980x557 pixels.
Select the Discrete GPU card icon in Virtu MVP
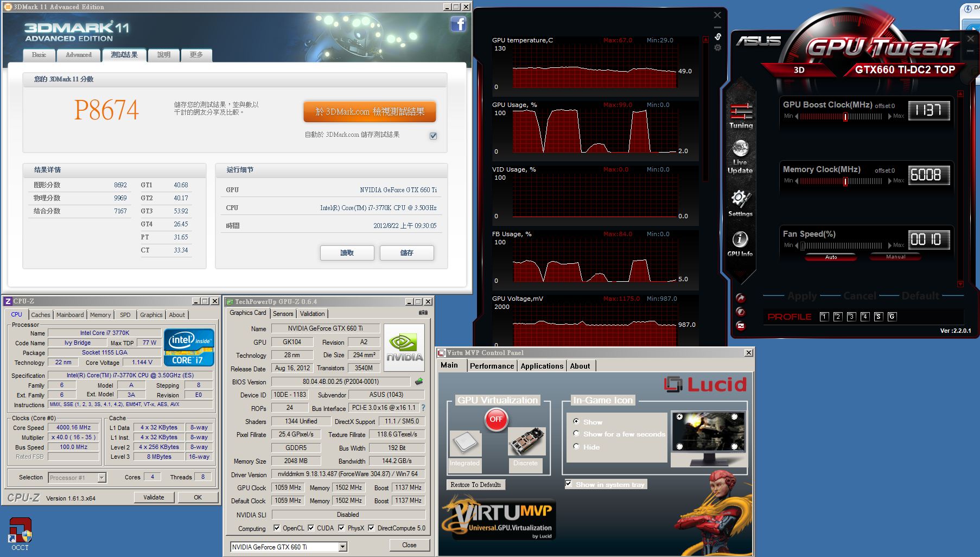526,442
